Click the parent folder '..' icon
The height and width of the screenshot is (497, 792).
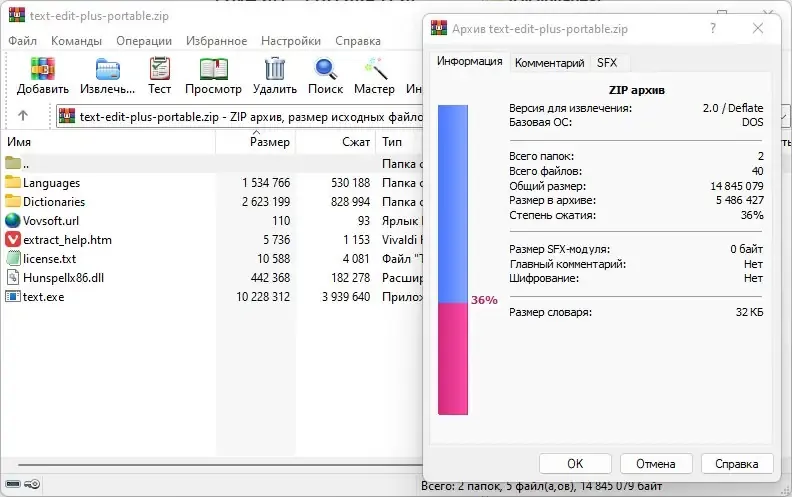click(x=13, y=163)
